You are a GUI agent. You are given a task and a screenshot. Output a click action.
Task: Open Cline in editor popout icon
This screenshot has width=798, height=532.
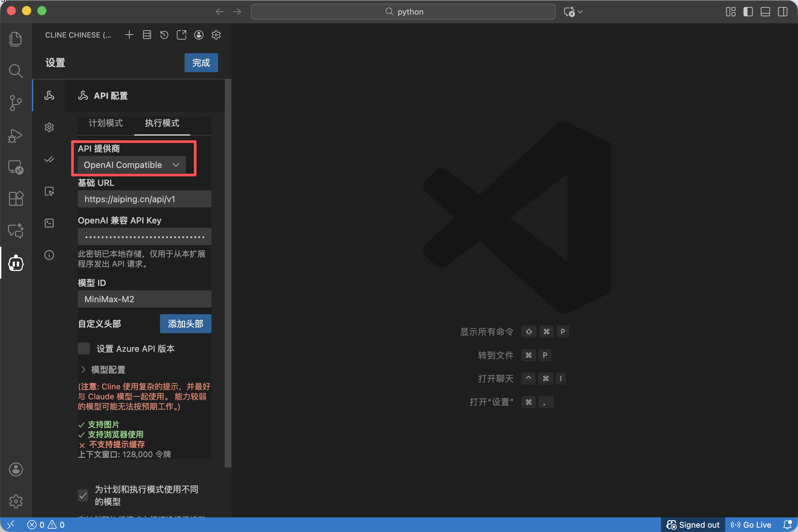pyautogui.click(x=182, y=35)
